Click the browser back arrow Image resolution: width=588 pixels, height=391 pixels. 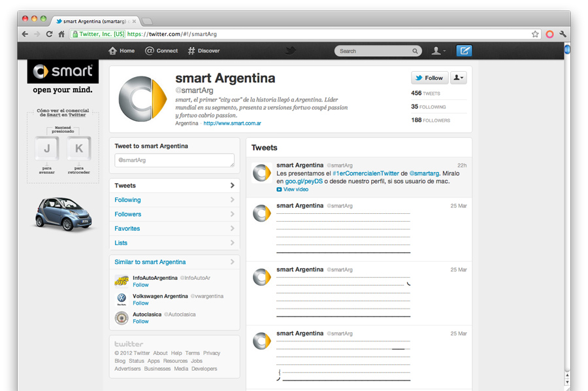point(25,34)
